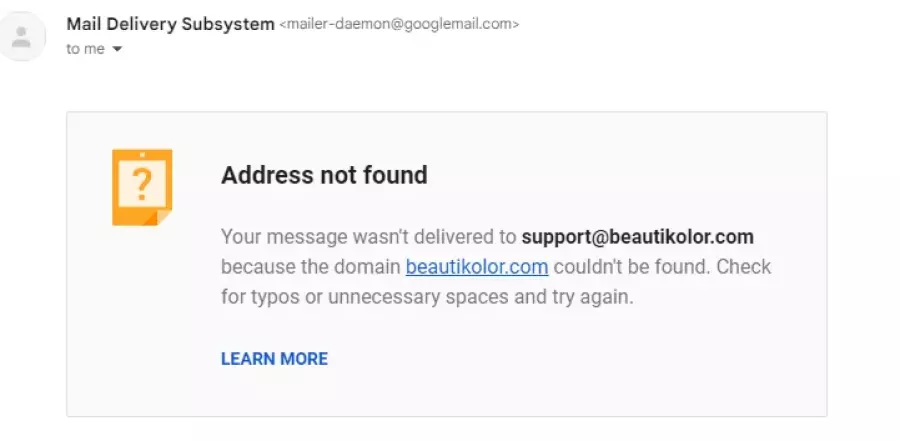Click the bold support@beautikolor.com address
The image size is (900, 441).
click(x=637, y=237)
